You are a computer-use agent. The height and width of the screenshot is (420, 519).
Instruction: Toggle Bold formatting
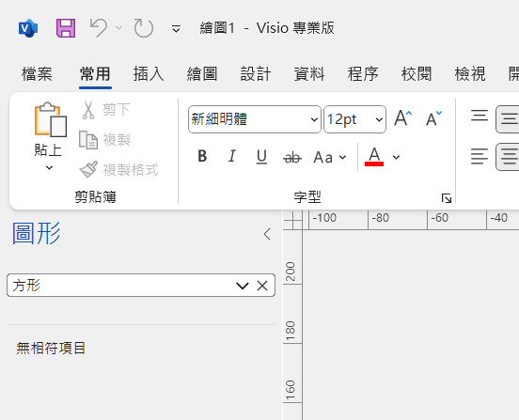202,156
